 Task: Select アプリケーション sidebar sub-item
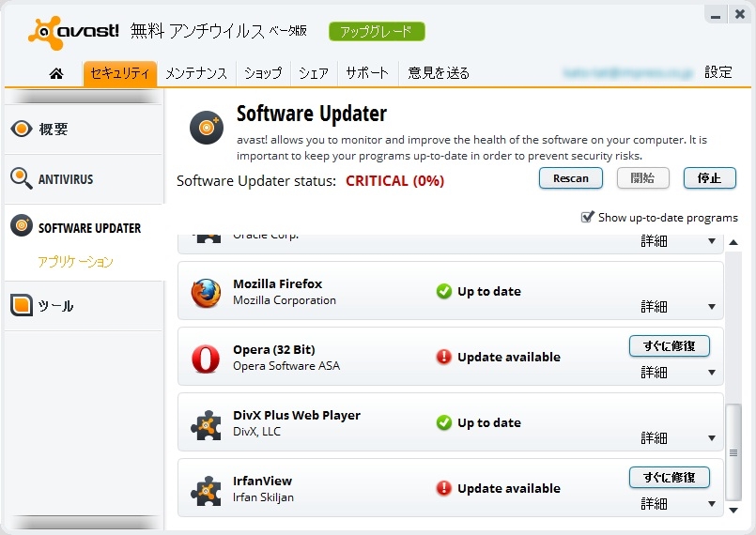tap(76, 262)
